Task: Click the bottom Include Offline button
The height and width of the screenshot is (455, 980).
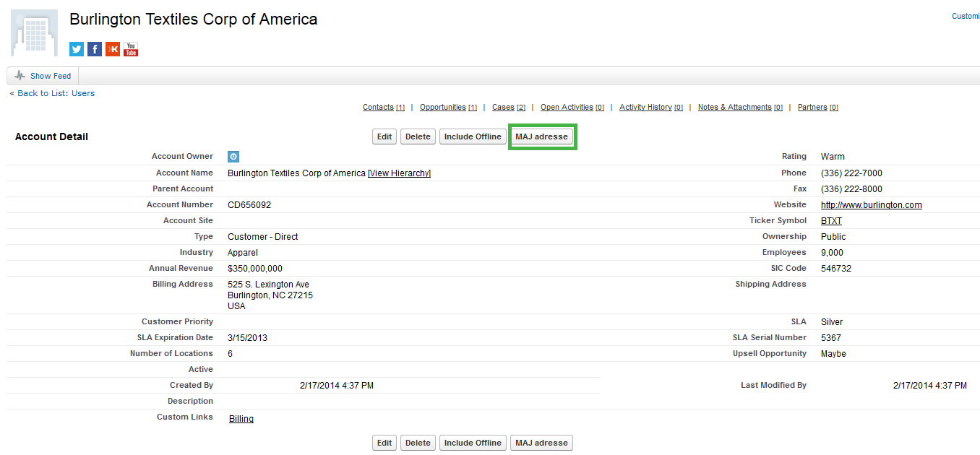Action: (473, 443)
